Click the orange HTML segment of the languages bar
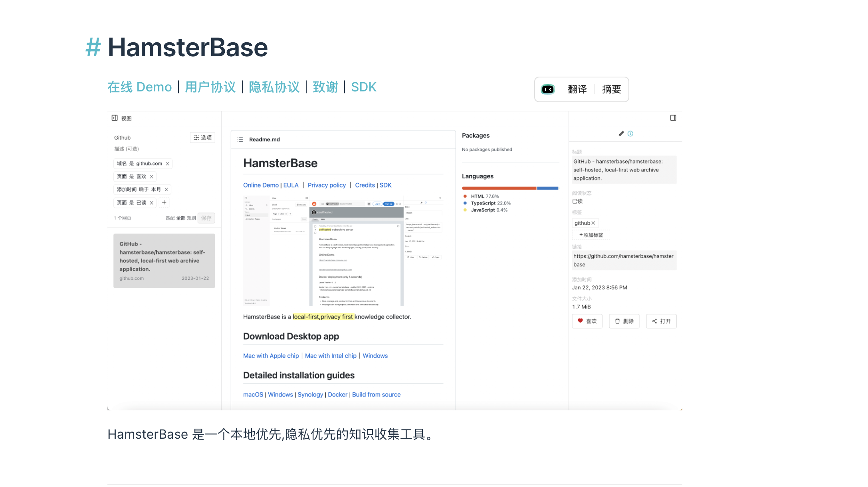868x487 pixels. pos(499,188)
